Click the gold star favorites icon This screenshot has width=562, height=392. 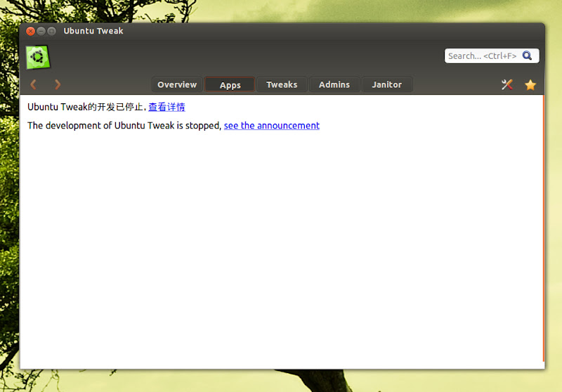[x=530, y=85]
